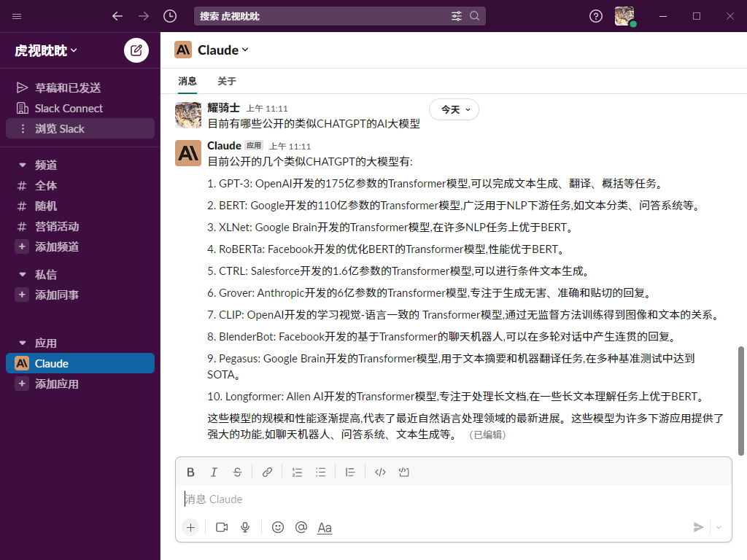Viewport: 747px width, 560px height.
Task: Click the magnifier search icon
Action: click(x=474, y=16)
